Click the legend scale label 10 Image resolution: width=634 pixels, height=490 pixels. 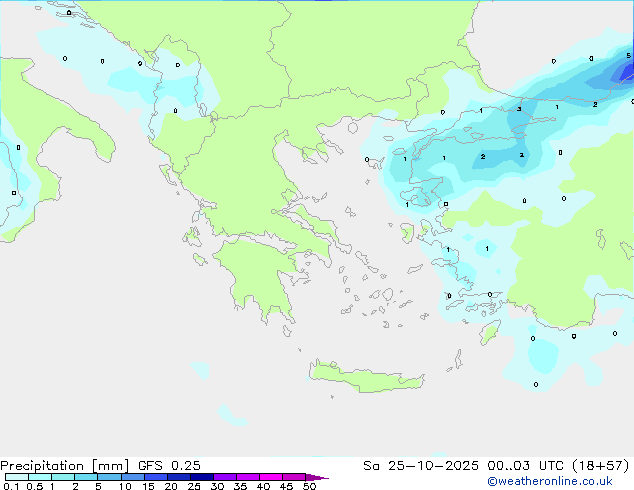125,486
